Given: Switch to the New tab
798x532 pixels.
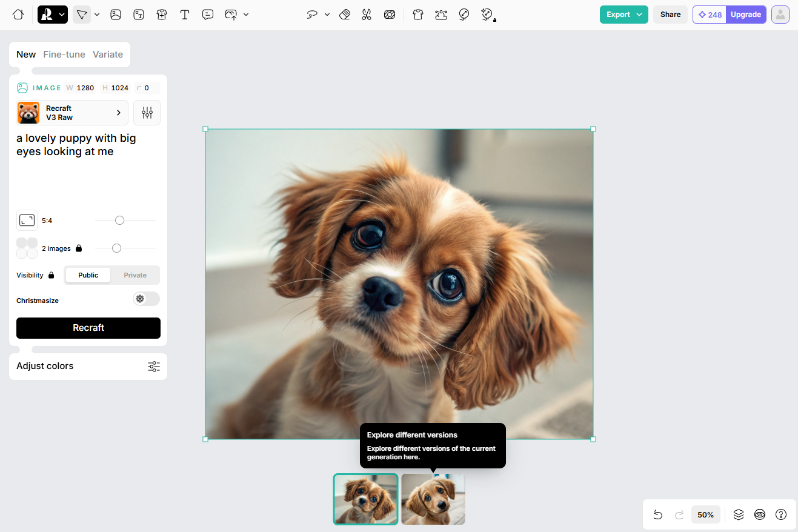Looking at the screenshot, I should [x=26, y=55].
